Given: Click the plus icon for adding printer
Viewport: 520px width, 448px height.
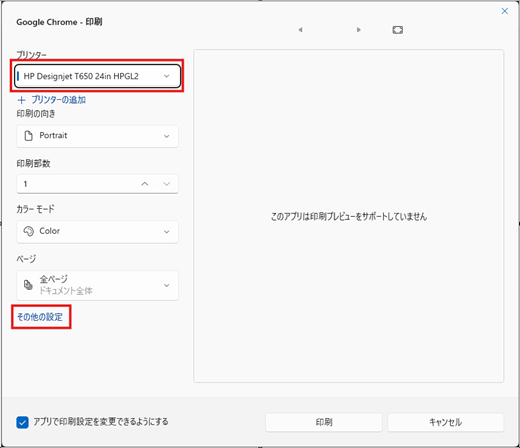Looking at the screenshot, I should tap(21, 100).
